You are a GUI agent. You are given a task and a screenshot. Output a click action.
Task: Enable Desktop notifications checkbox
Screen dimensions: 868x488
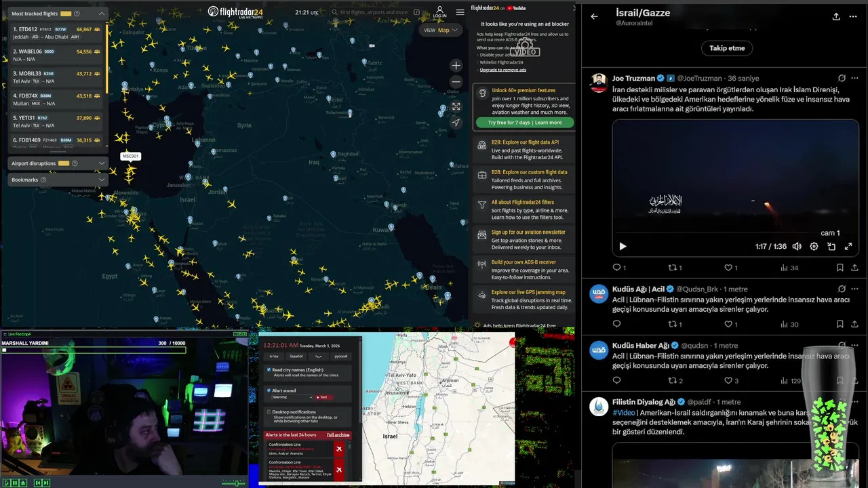coord(269,411)
